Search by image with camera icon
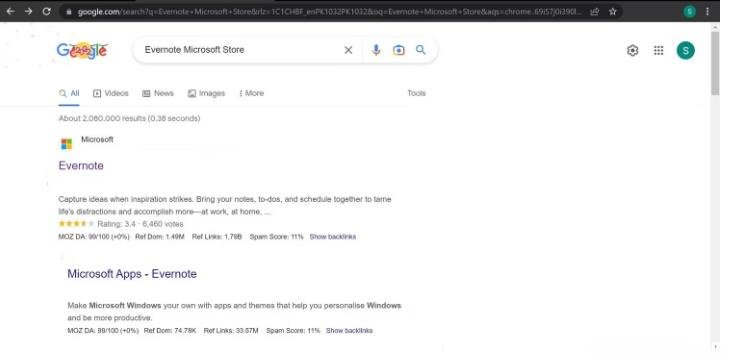735x363 pixels. coord(398,50)
